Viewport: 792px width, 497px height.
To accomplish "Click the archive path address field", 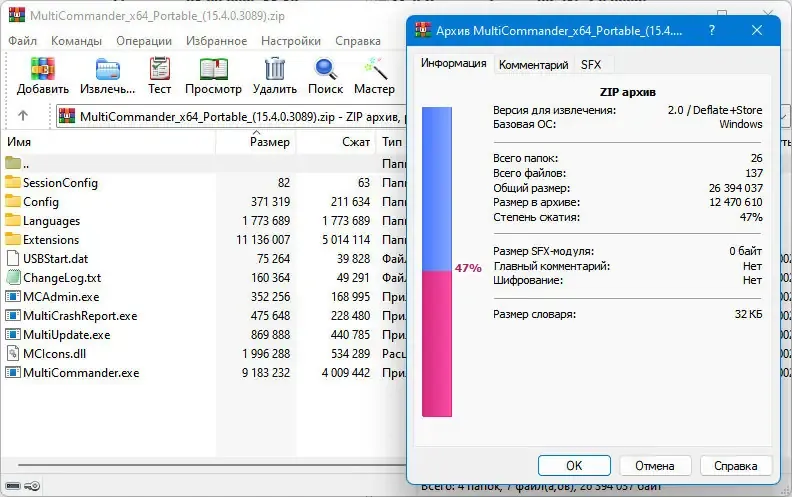I will (x=231, y=117).
